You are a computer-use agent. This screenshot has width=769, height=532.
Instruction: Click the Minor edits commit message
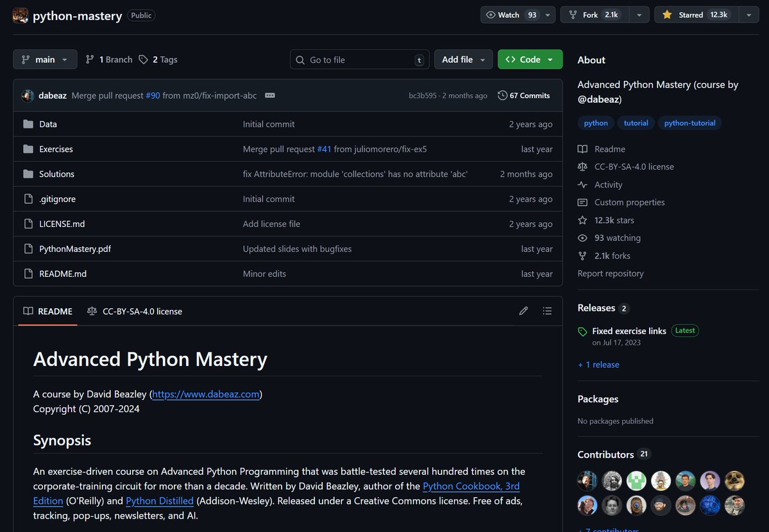pos(264,274)
